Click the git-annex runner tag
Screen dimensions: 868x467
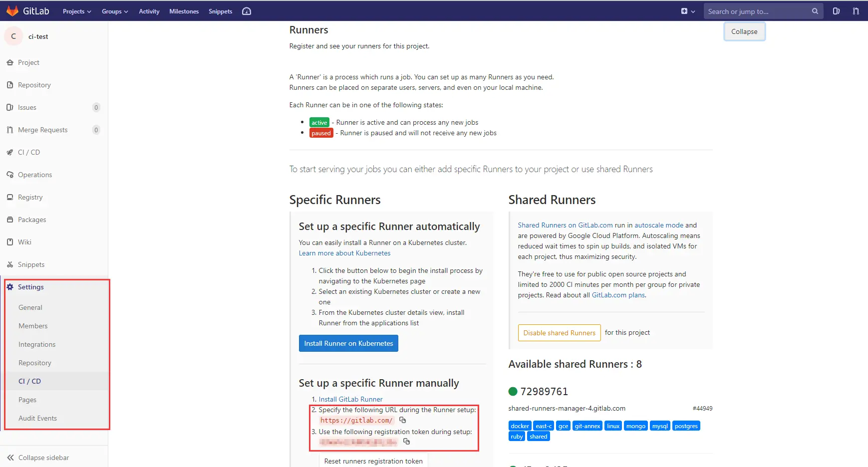point(587,426)
